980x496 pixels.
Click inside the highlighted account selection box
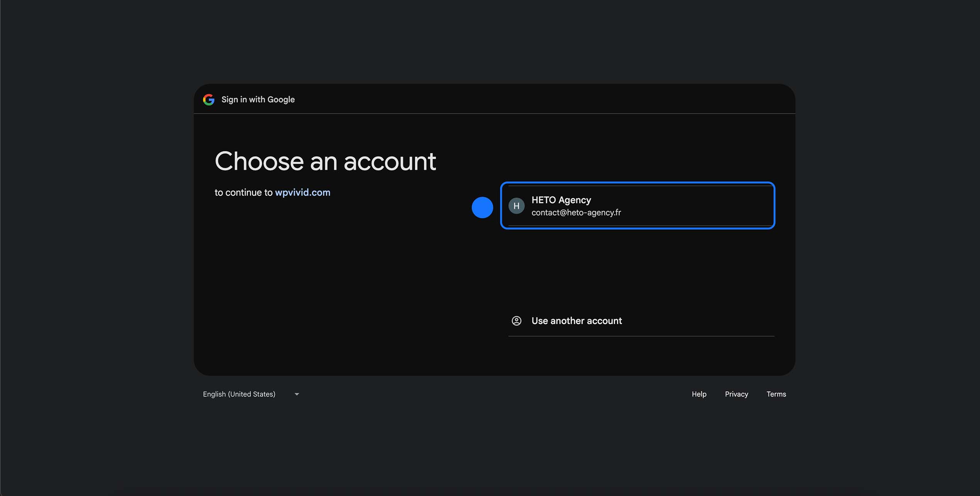click(x=638, y=207)
